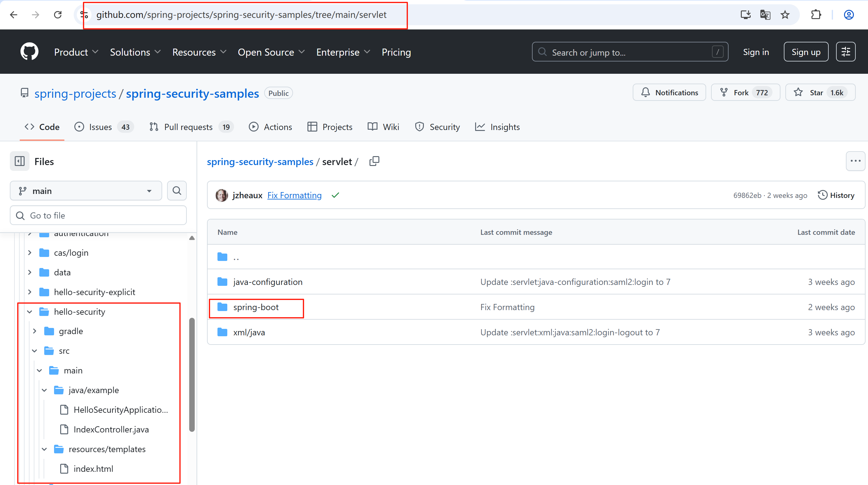This screenshot has width=868, height=485.
Task: Switch to the Code tab
Action: pos(42,127)
